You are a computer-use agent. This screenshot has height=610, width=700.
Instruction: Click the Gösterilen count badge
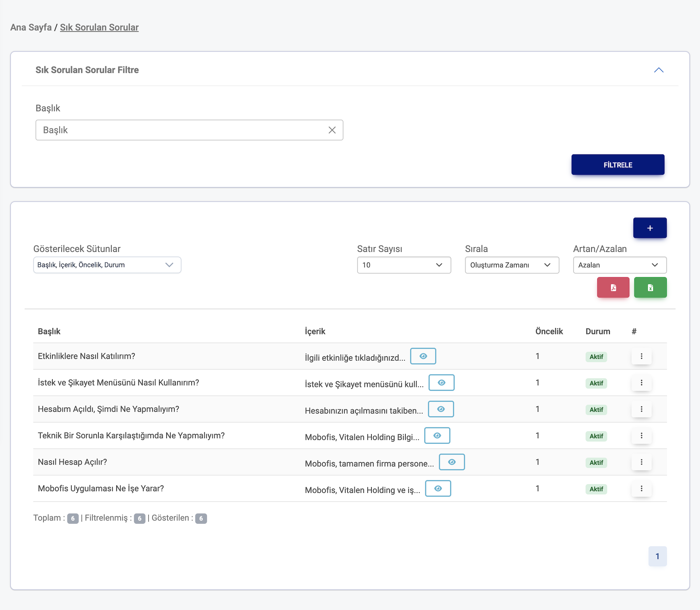201,518
